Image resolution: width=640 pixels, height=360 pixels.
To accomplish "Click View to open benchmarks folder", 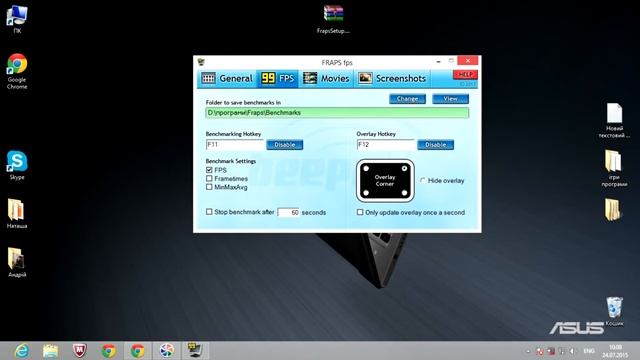I will 451,99.
